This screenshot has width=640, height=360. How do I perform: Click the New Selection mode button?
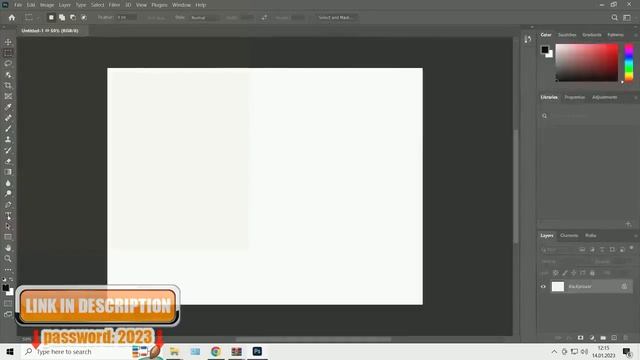point(51,18)
